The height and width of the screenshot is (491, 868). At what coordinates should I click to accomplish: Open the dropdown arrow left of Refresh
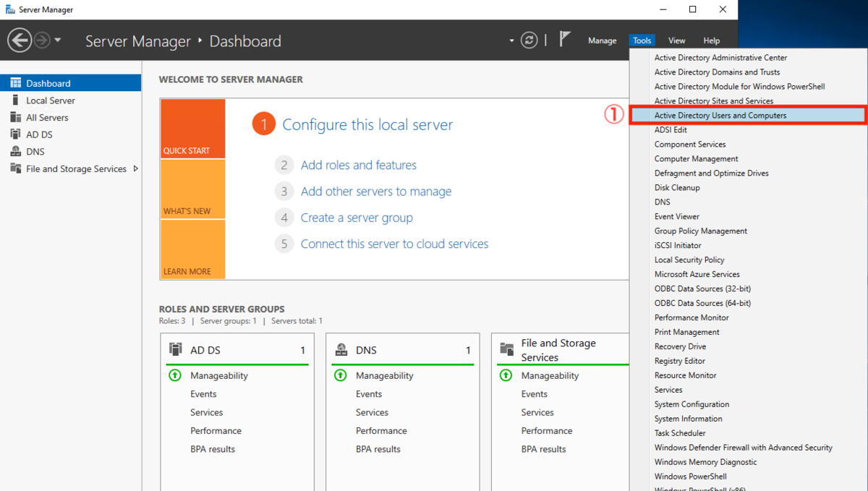[511, 40]
